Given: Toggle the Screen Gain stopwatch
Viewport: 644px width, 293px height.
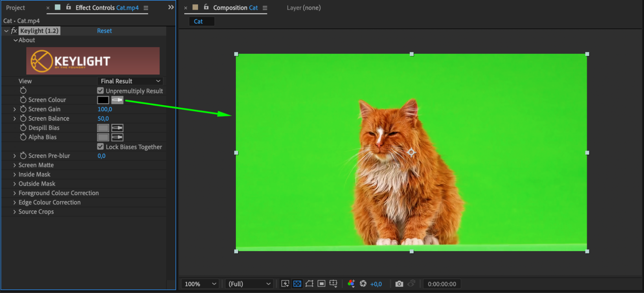Looking at the screenshot, I should (x=23, y=109).
